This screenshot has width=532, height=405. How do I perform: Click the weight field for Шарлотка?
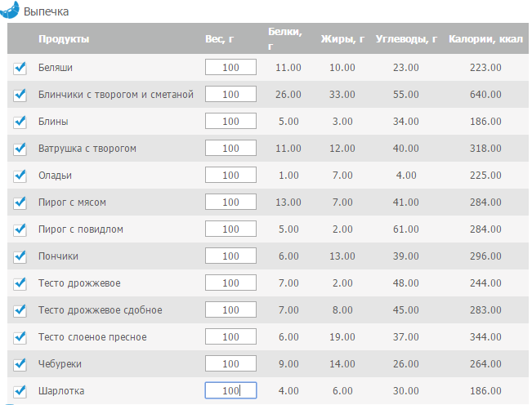[x=230, y=390]
